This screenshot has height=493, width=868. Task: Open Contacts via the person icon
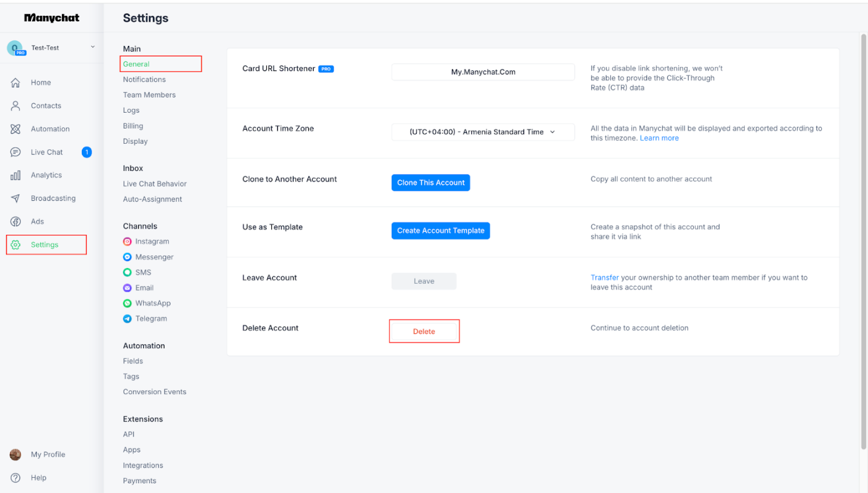[x=16, y=106]
